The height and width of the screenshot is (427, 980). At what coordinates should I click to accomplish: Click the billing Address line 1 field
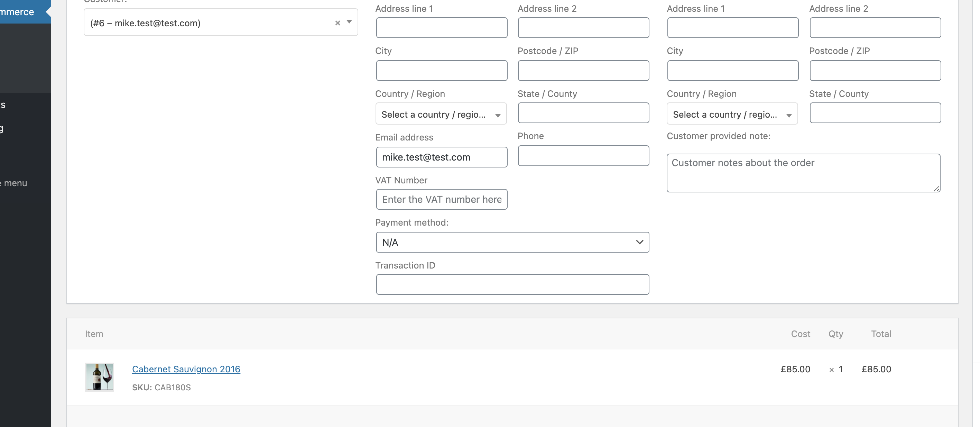442,27
